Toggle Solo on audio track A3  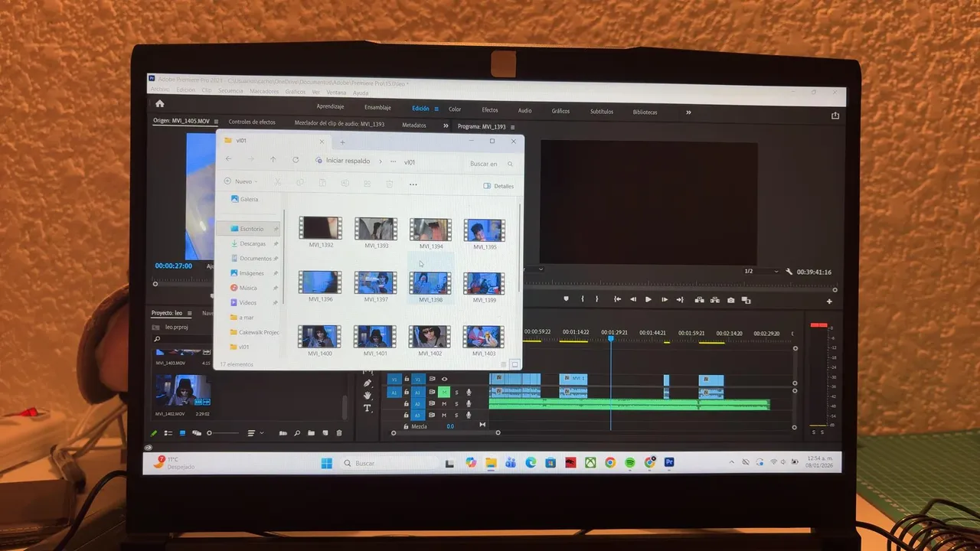coord(456,415)
